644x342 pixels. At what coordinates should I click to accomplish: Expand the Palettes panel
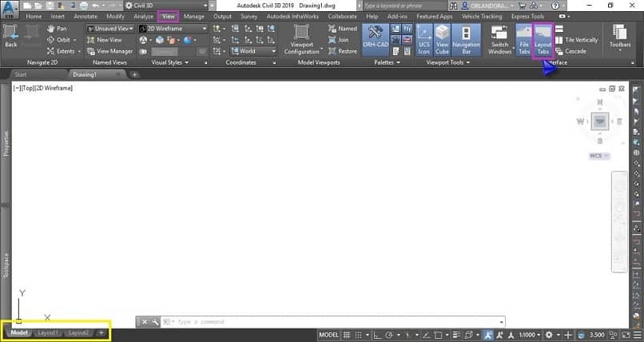click(387, 62)
